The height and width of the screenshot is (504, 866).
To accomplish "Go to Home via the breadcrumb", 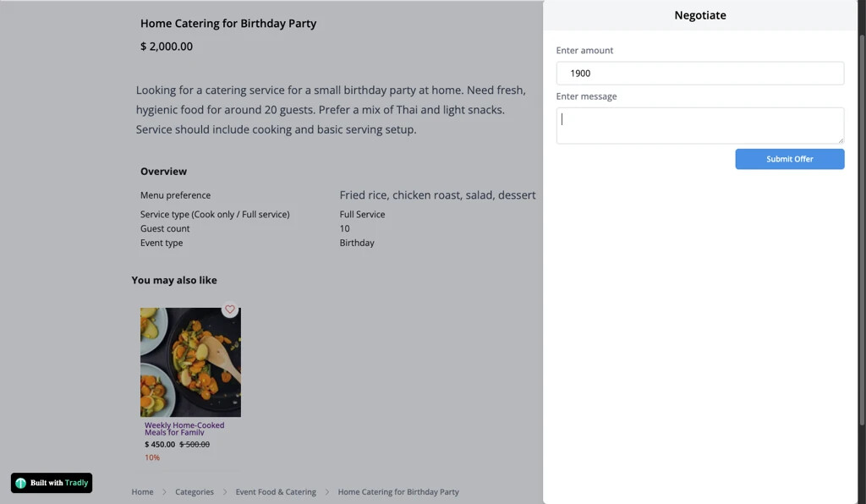I will [142, 492].
